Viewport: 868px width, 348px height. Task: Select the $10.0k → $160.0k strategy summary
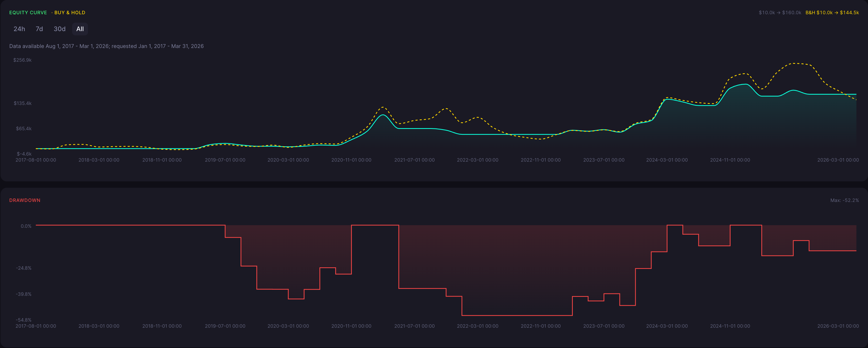tap(780, 12)
